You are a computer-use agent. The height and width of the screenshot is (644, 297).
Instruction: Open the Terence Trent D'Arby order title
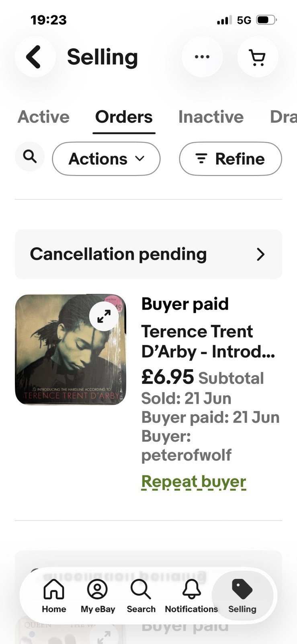tap(208, 341)
